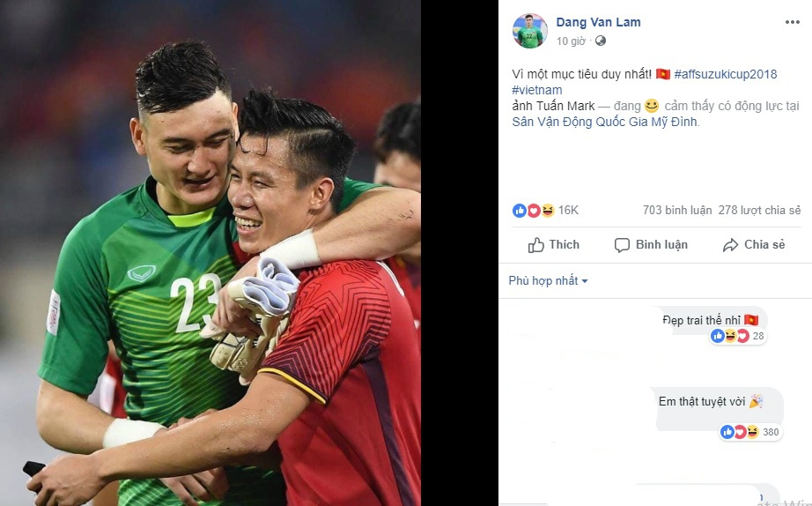Show the 703 bình luận comments

pyautogui.click(x=677, y=210)
